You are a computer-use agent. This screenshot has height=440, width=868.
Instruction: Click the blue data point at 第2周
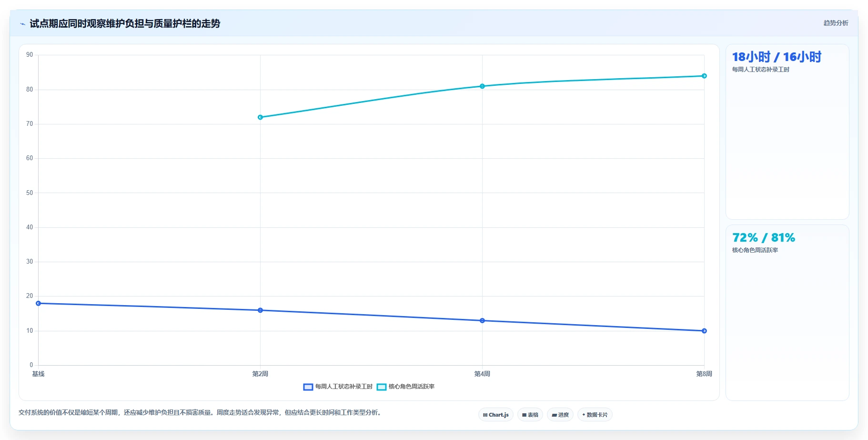pyautogui.click(x=260, y=310)
